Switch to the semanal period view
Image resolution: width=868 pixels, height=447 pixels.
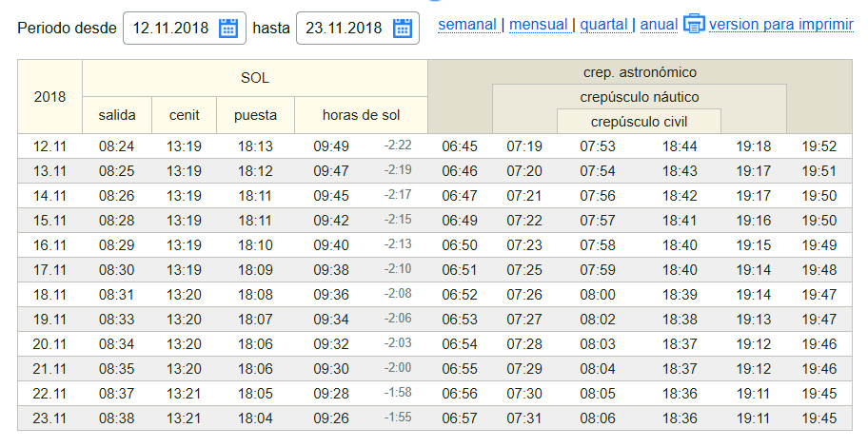click(467, 24)
